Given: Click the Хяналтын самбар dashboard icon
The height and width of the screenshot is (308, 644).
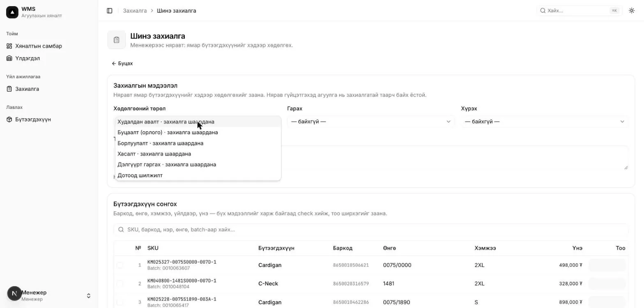Looking at the screenshot, I should [x=9, y=46].
